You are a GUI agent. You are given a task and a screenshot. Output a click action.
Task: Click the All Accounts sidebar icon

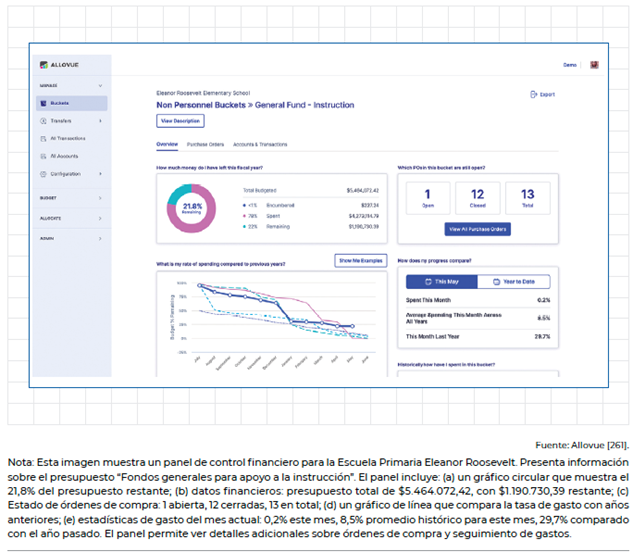[x=43, y=156]
